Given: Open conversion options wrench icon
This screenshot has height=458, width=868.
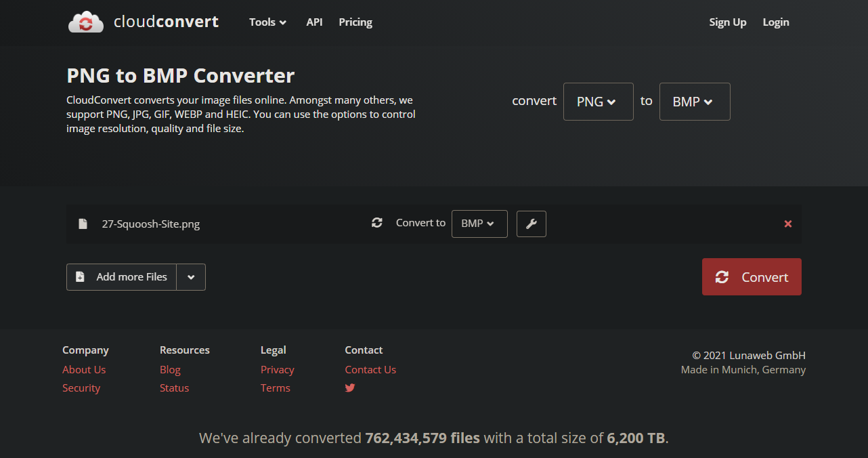Looking at the screenshot, I should click(x=531, y=224).
